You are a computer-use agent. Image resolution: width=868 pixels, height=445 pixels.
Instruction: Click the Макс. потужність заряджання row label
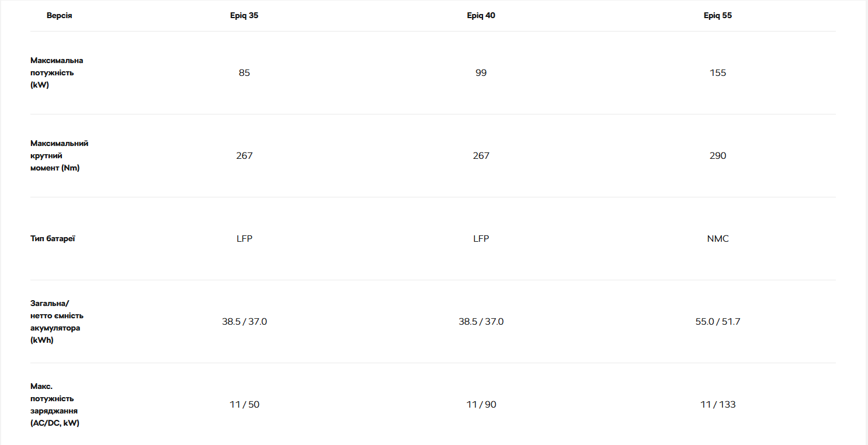coord(54,405)
